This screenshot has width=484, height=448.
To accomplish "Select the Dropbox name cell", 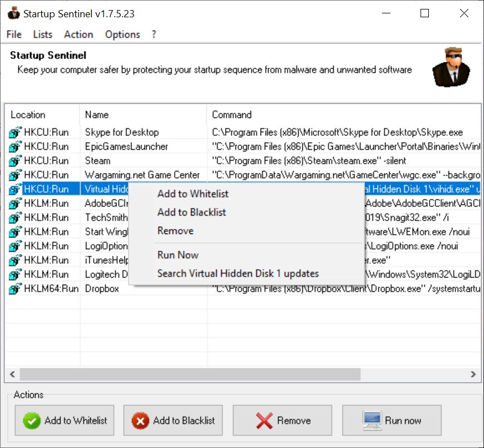I will pos(102,289).
